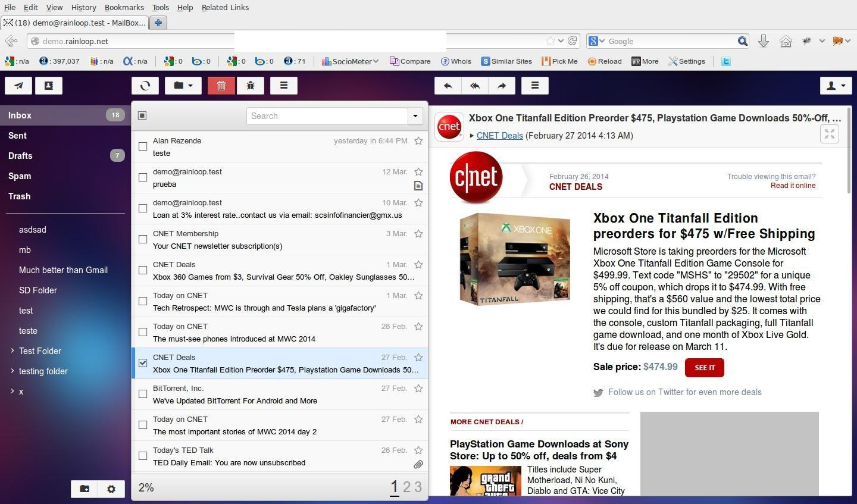
Task: Toggle the select-all checkbox above list
Action: point(142,115)
